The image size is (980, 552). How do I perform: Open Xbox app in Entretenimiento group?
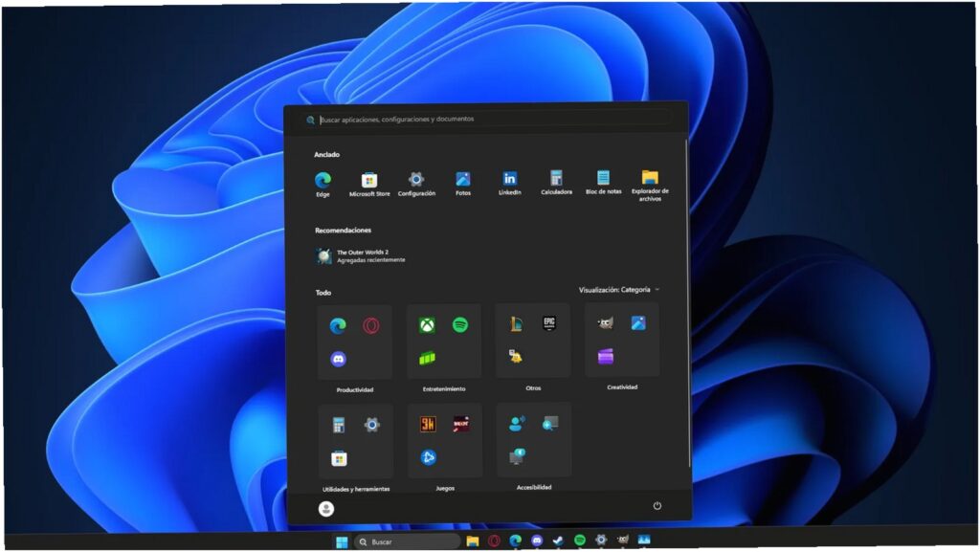(427, 325)
